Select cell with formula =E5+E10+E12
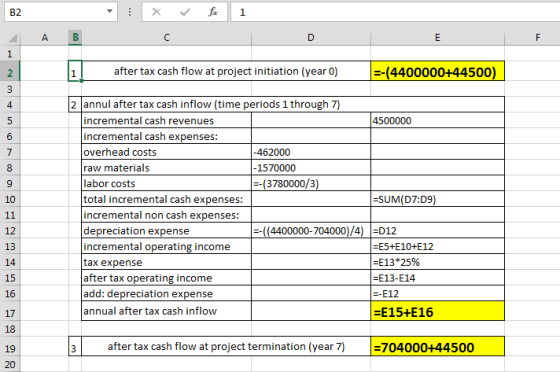560x372 pixels. (x=438, y=246)
